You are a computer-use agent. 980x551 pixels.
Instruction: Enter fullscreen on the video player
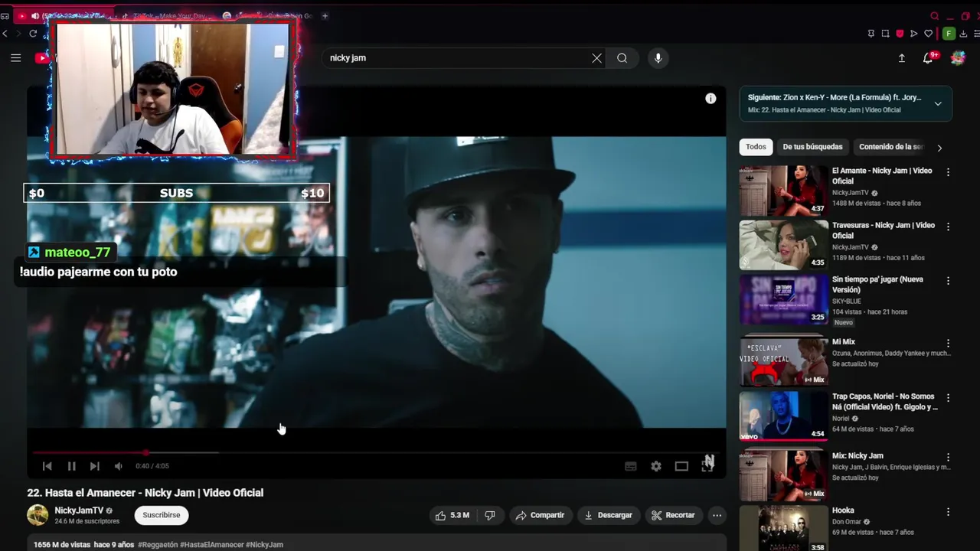click(x=707, y=466)
